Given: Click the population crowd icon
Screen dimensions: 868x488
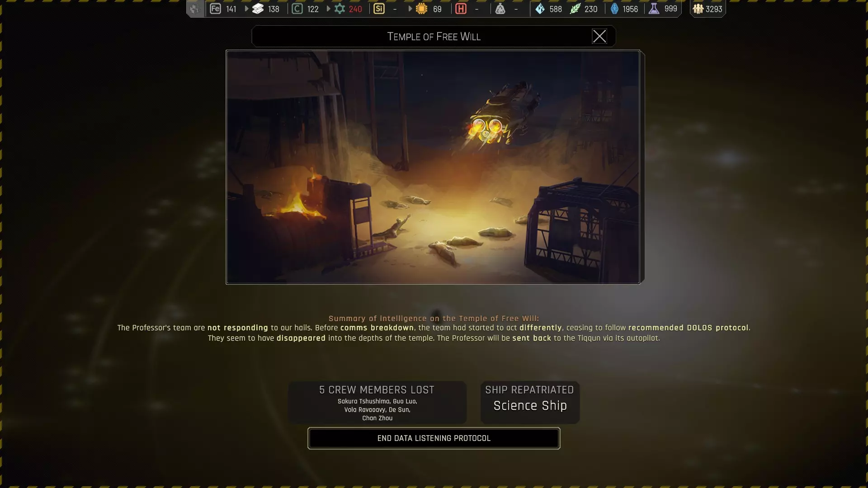Looking at the screenshot, I should [x=698, y=9].
